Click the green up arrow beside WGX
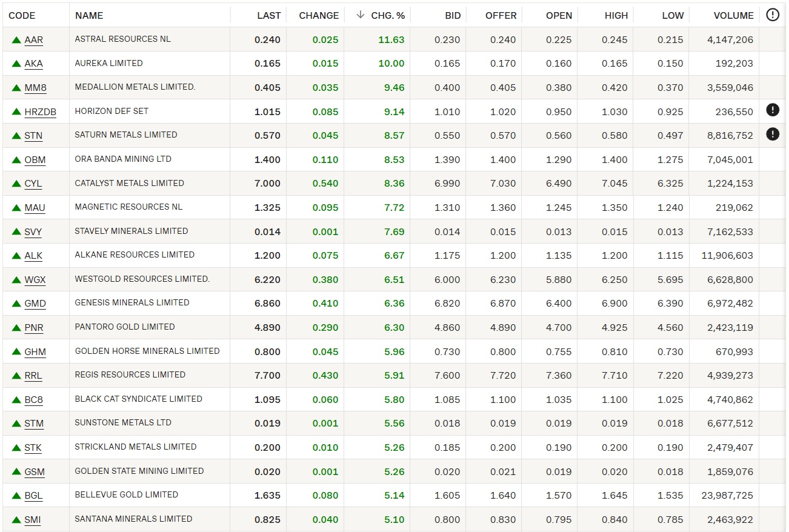The image size is (789, 532). [x=16, y=280]
